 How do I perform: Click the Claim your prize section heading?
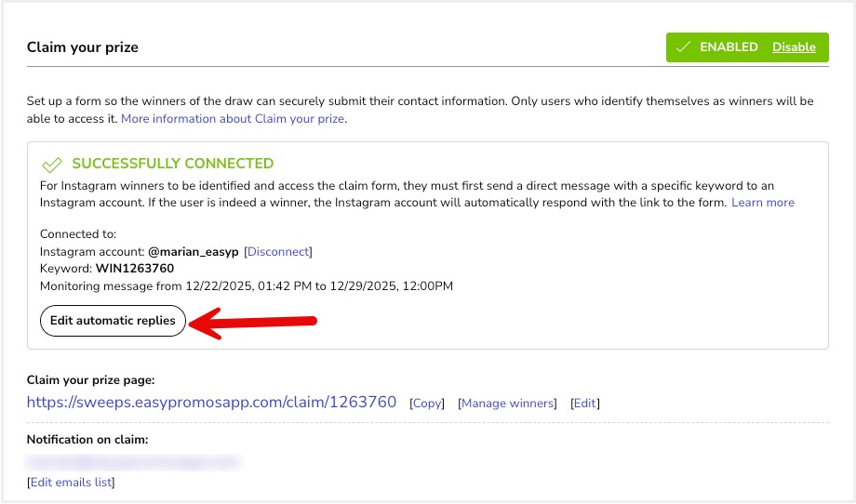(83, 47)
